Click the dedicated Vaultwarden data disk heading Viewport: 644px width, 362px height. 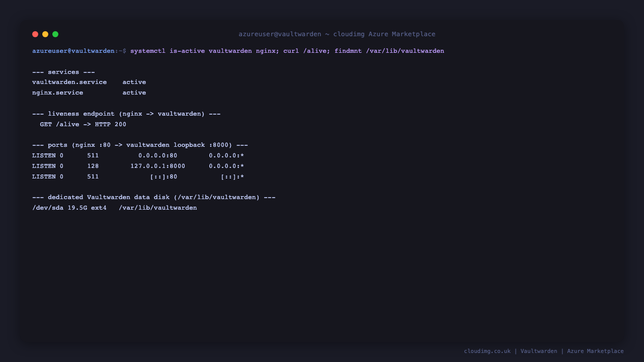pos(154,197)
